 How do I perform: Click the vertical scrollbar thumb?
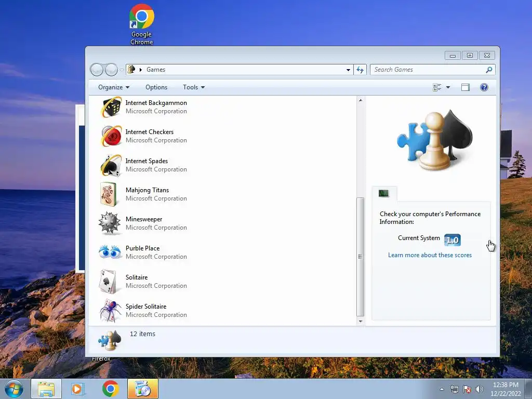361,257
